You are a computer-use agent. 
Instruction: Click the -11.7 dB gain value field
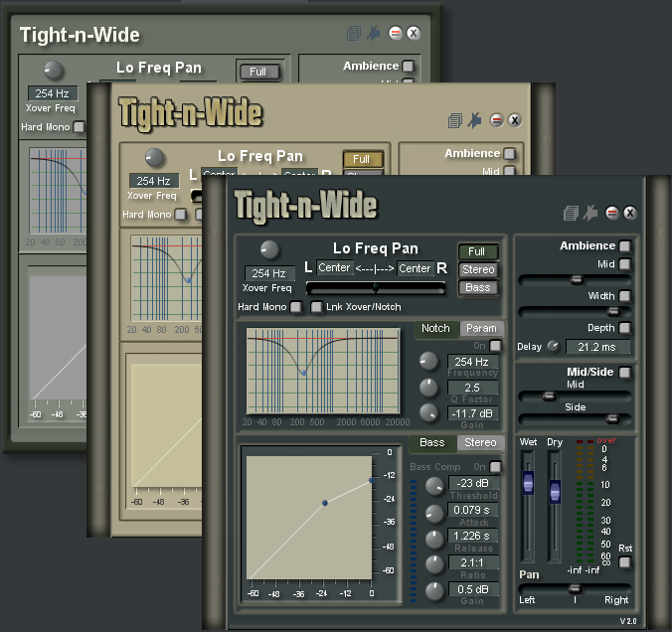coord(473,413)
